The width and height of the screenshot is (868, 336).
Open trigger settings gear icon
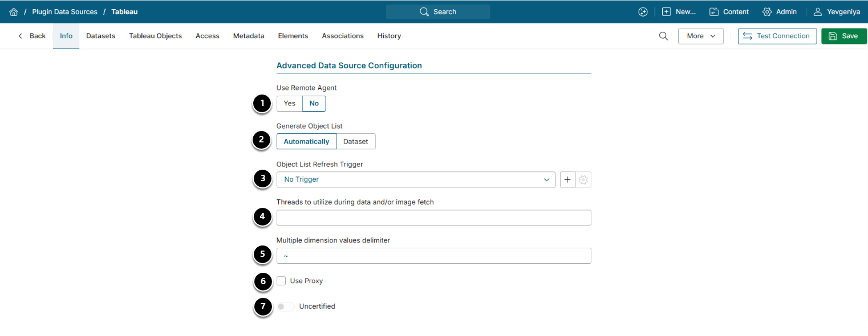[583, 179]
